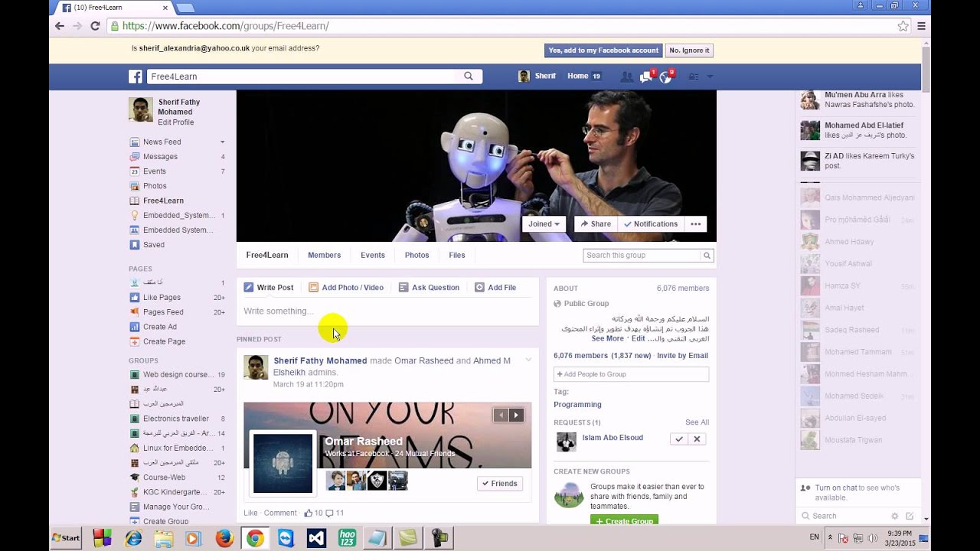This screenshot has width=980, height=551.
Task: Follow the Invite by Email link
Action: click(x=682, y=356)
